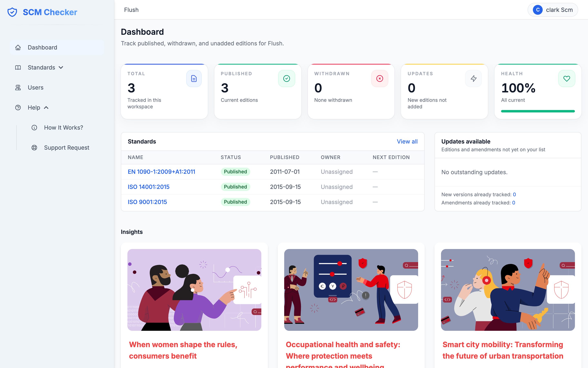This screenshot has width=588, height=368.
Task: Click the Standards book icon
Action: coord(18,67)
